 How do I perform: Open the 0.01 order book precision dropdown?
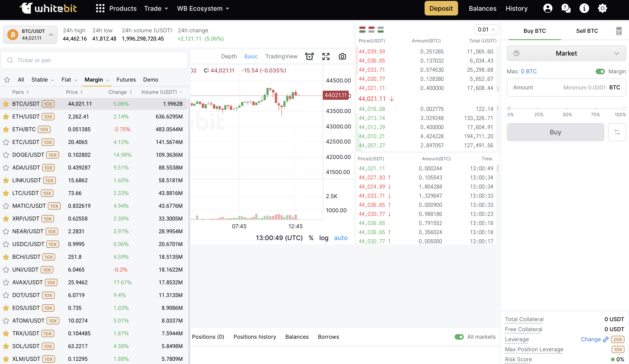tap(486, 29)
